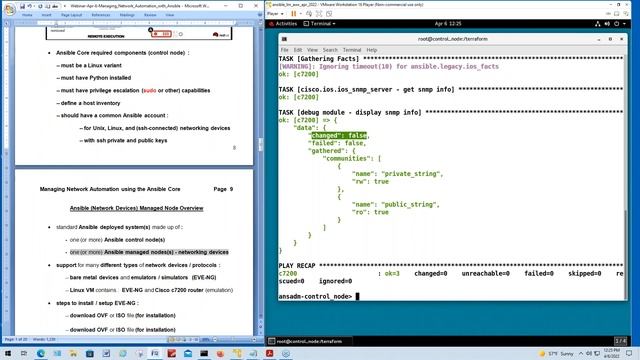Redo the action in Word toolbar
The width and height of the screenshot is (640, 360).
click(40, 6)
